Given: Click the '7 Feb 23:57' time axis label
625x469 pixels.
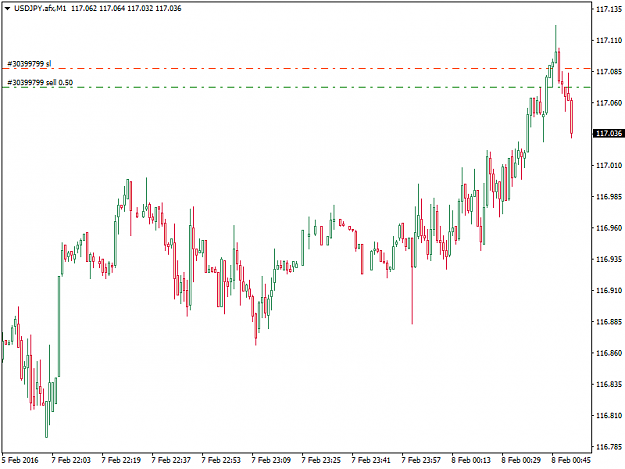Looking at the screenshot, I should (421, 460).
